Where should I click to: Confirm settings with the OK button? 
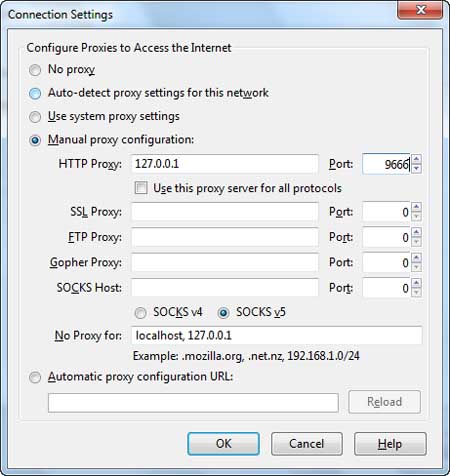[223, 444]
